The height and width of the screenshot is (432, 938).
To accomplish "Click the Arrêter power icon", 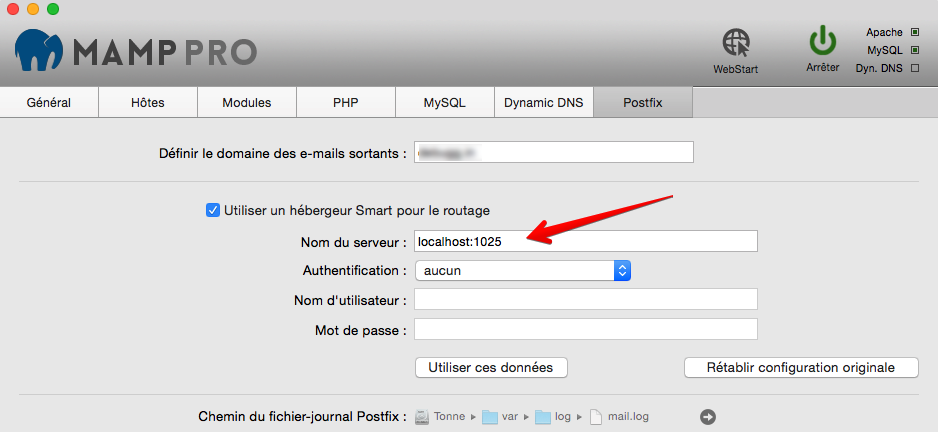I will click(x=823, y=40).
